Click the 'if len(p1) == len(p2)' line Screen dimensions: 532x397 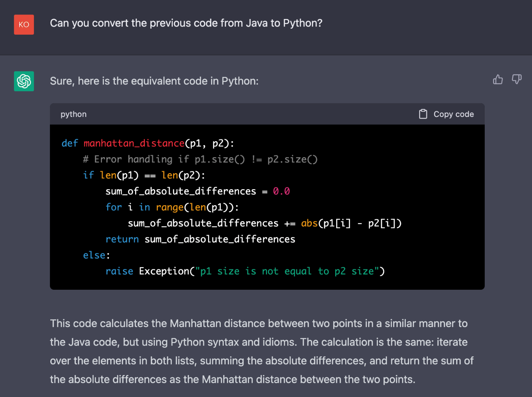tap(144, 175)
